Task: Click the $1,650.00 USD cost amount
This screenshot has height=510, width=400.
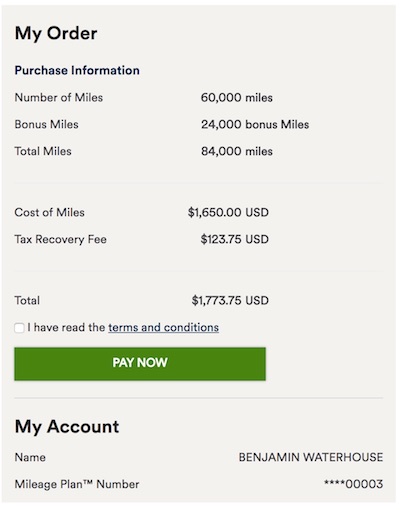Action: coord(228,212)
